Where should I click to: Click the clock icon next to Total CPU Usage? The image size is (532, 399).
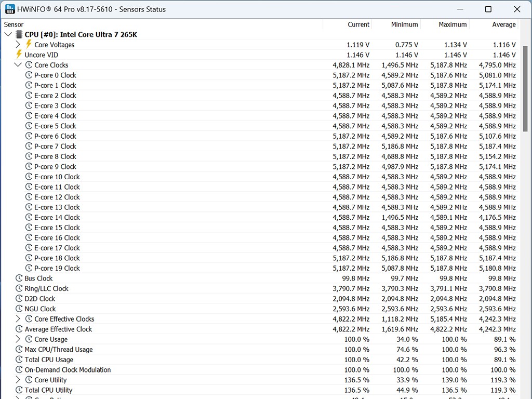tap(19, 360)
